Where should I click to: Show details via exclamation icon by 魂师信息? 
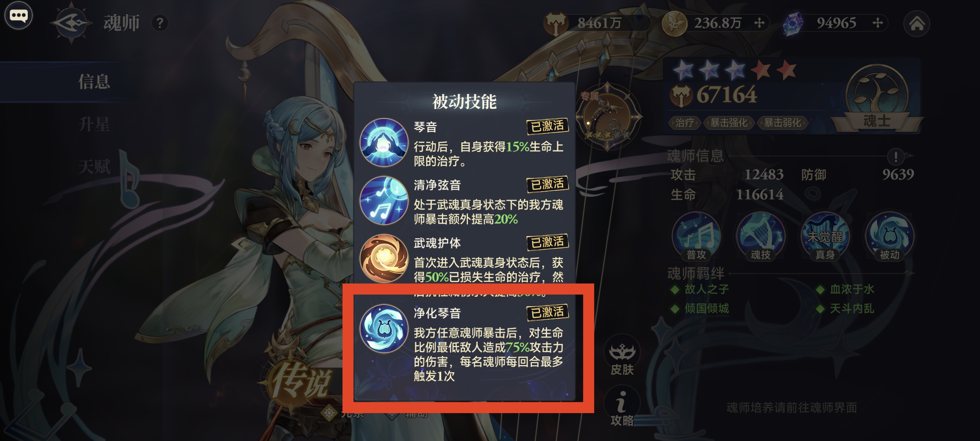(x=895, y=156)
